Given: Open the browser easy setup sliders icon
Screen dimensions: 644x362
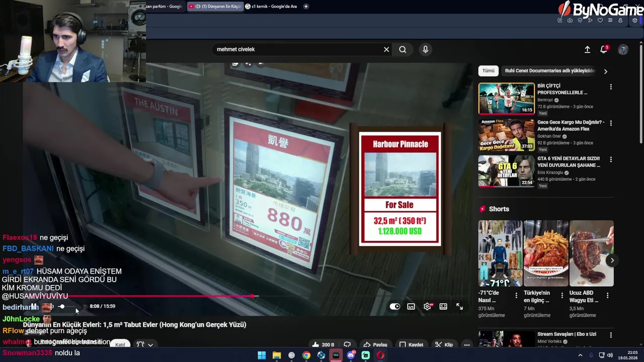Looking at the screenshot, I should (x=610, y=21).
